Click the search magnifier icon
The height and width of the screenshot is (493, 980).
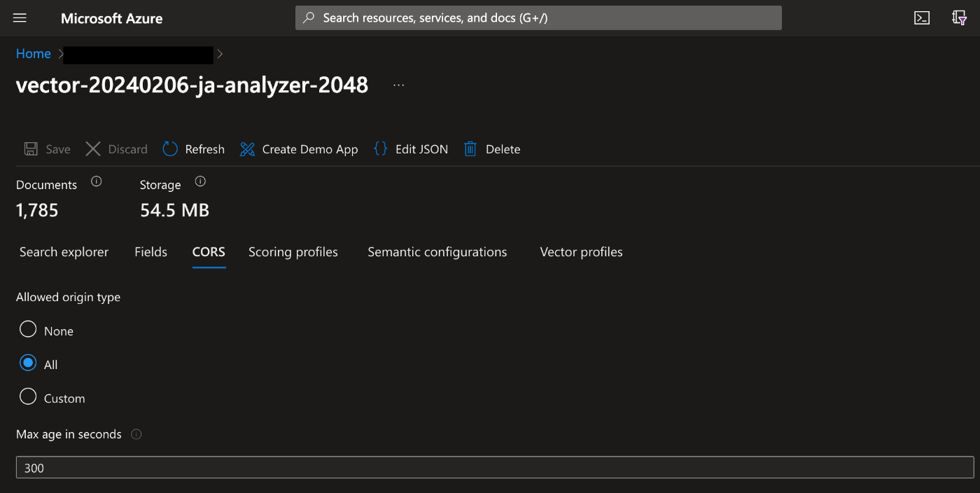pos(309,18)
